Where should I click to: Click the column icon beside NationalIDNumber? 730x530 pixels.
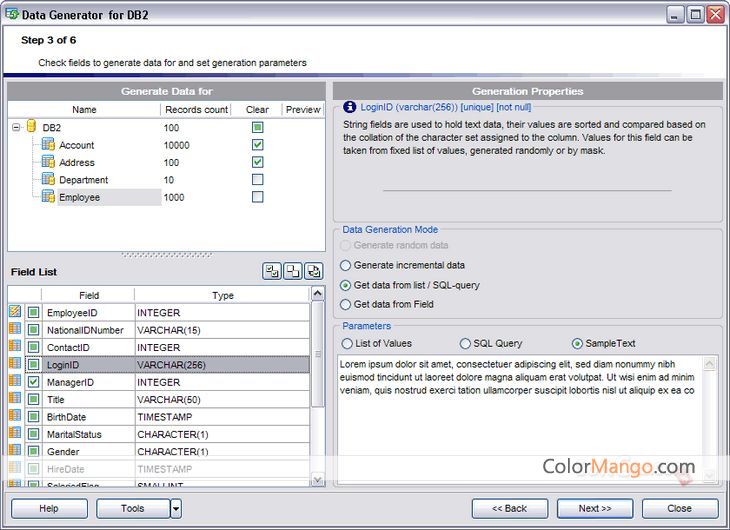[x=15, y=329]
